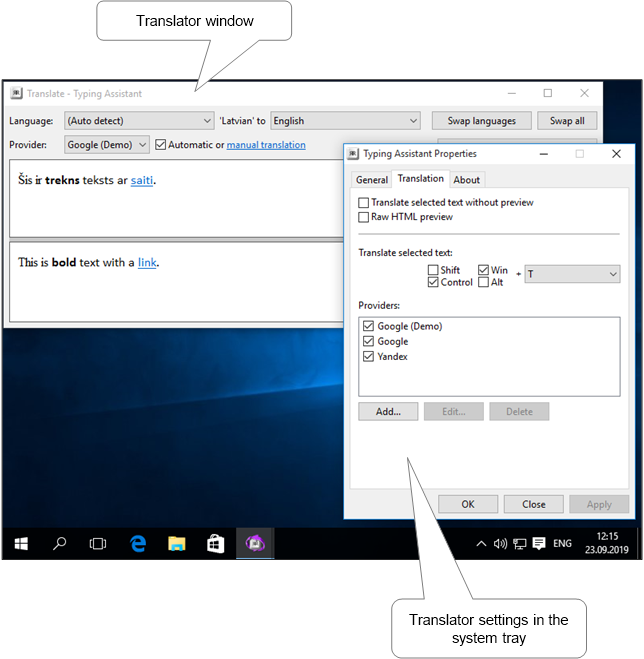Open the English target language dropdown
644x659 pixels.
(x=345, y=121)
